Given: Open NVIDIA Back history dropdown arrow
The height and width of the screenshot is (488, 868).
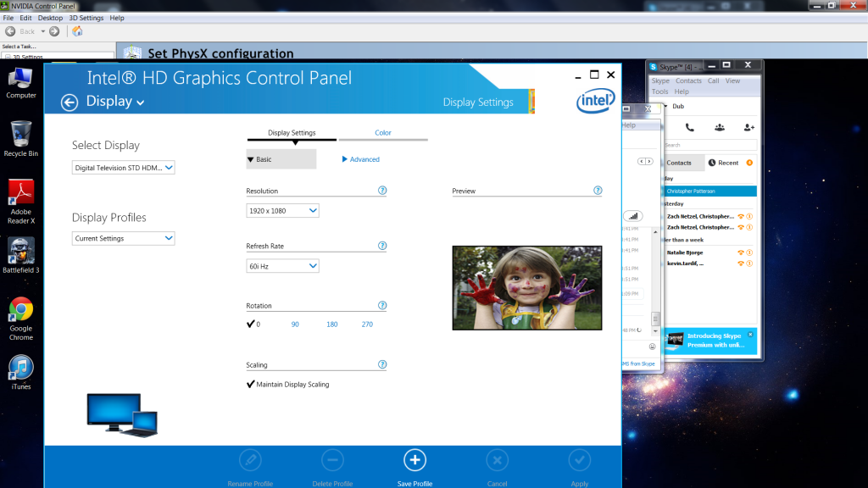Looking at the screenshot, I should click(42, 31).
